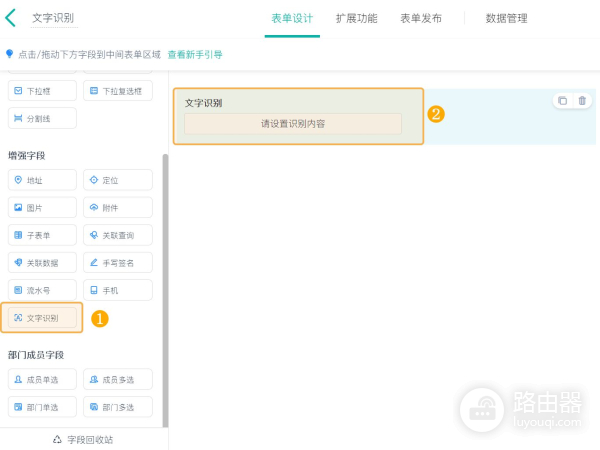This screenshot has width=600, height=450.
Task: Click the 下拉复选框 list icon
Action: point(94,91)
